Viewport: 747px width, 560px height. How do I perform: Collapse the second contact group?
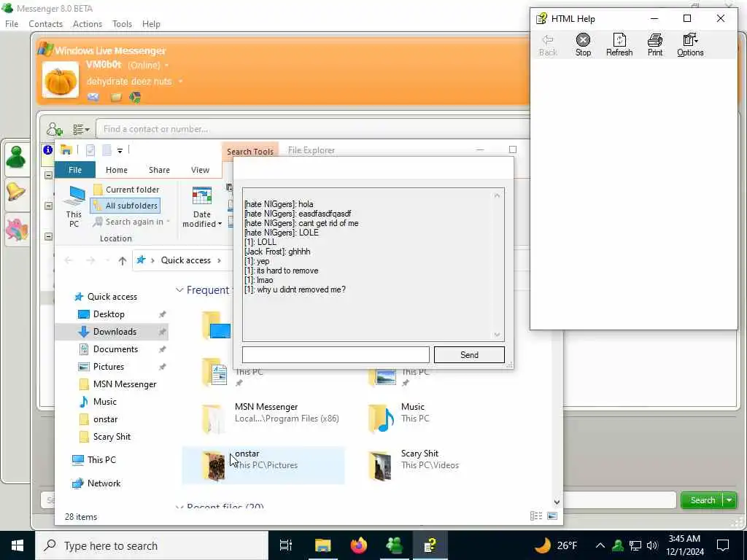pyautogui.click(x=48, y=206)
